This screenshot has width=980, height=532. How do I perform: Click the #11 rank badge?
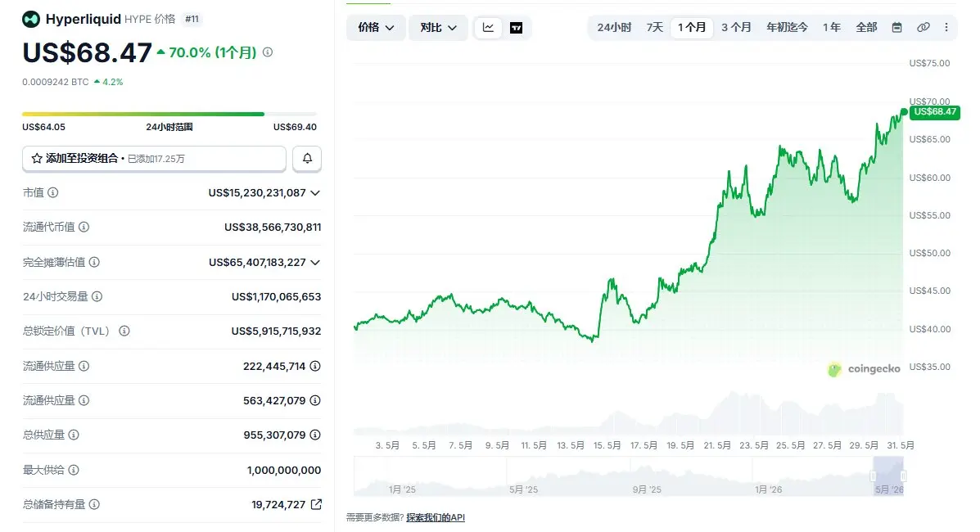click(x=192, y=20)
